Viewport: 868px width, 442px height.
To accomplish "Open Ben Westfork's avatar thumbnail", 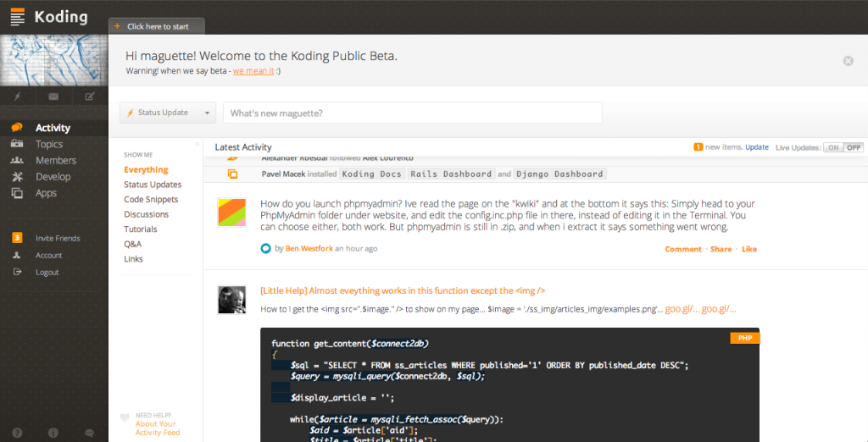I will [231, 213].
